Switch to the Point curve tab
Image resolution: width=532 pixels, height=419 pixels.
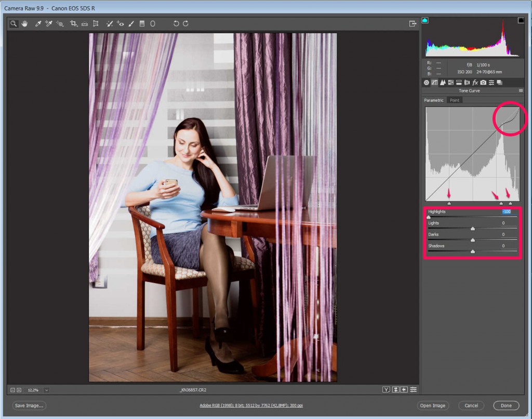point(455,100)
